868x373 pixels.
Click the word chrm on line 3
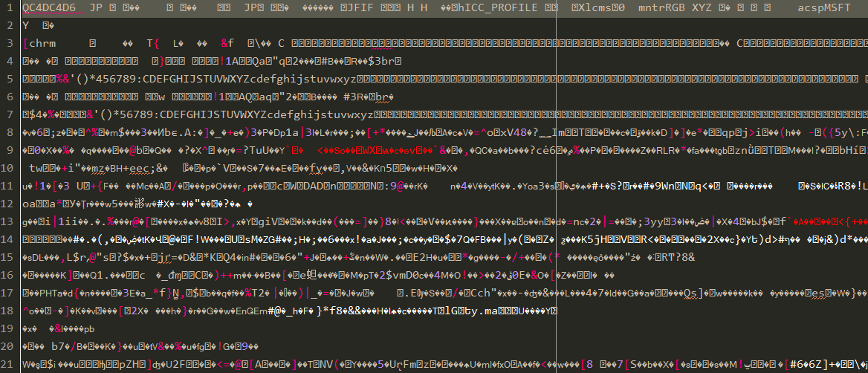point(43,43)
